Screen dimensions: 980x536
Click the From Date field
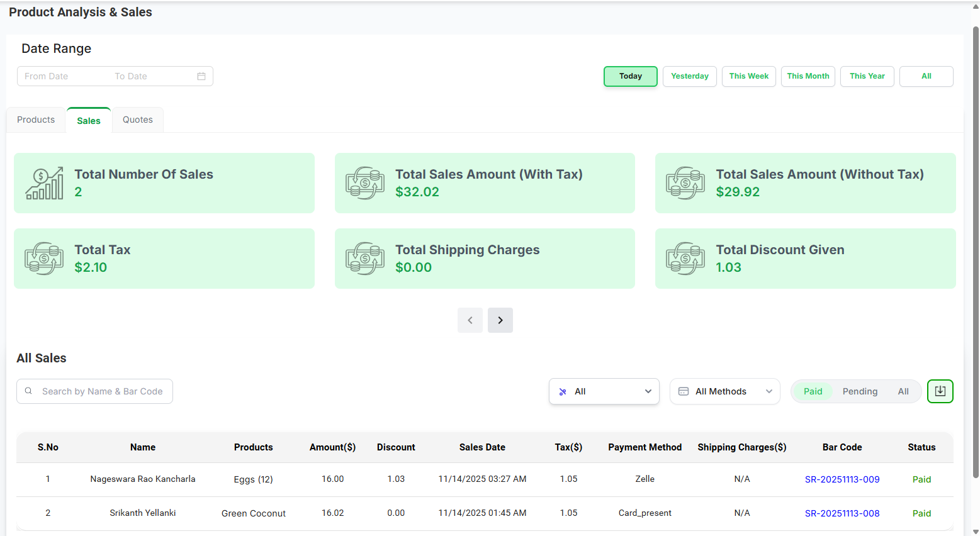(63, 76)
